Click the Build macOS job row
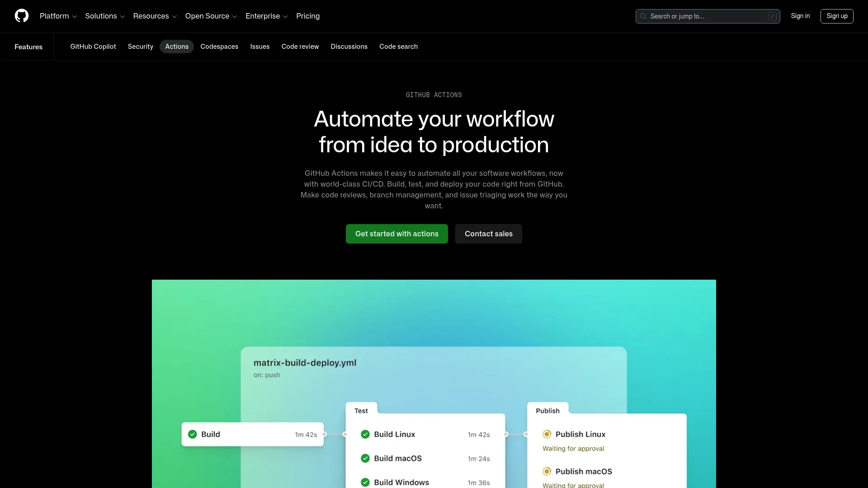The width and height of the screenshot is (868, 488). [425, 458]
